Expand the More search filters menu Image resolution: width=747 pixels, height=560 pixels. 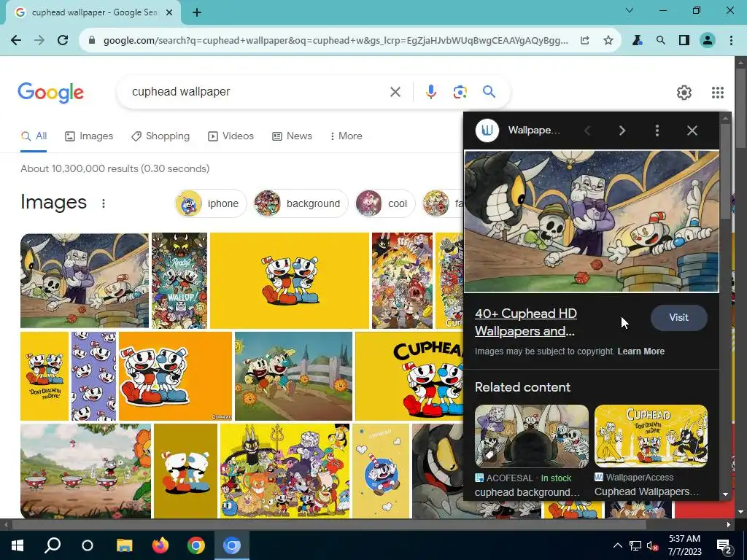click(347, 136)
